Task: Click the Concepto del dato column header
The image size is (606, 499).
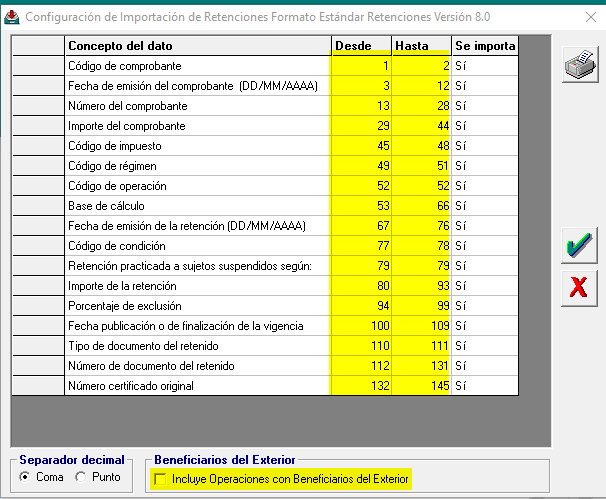Action: (x=198, y=46)
